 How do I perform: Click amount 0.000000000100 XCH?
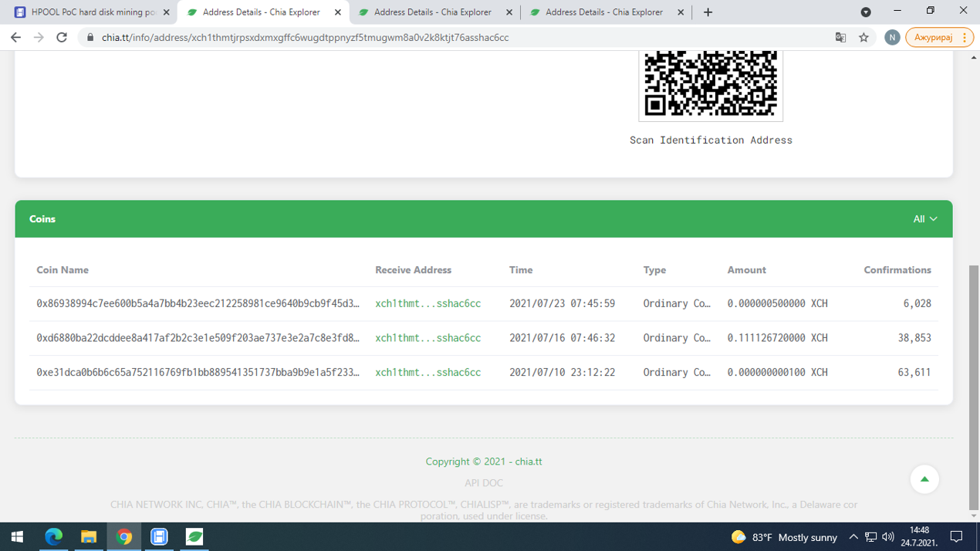777,372
